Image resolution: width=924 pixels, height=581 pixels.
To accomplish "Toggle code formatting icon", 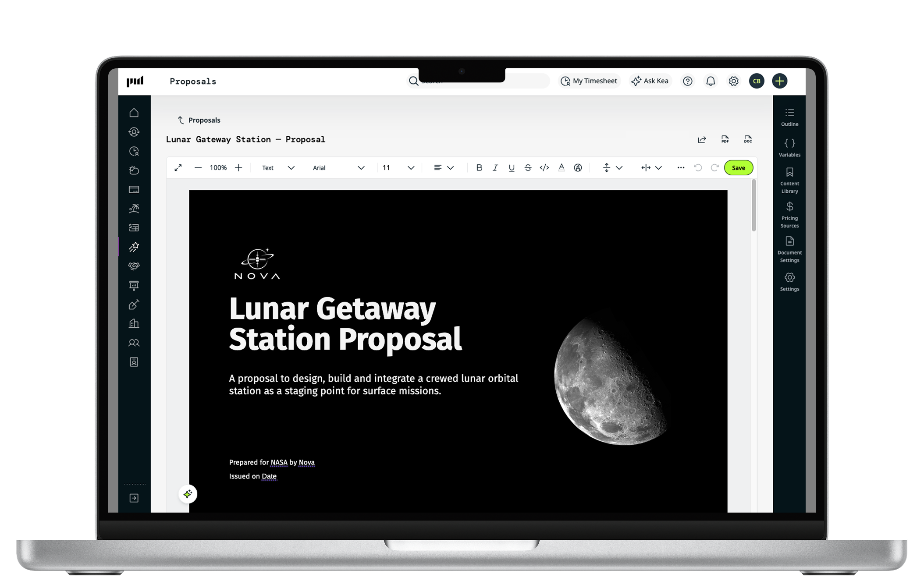I will pyautogui.click(x=544, y=167).
